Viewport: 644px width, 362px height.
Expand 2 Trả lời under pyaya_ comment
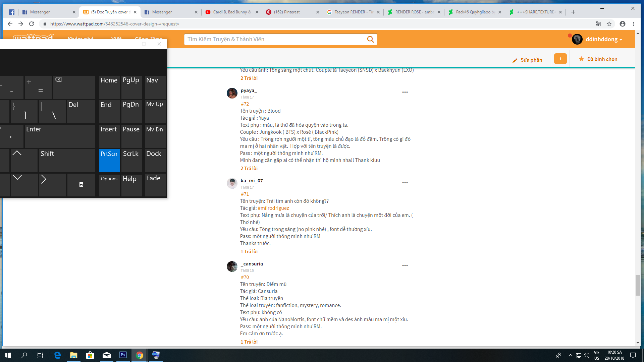point(249,168)
